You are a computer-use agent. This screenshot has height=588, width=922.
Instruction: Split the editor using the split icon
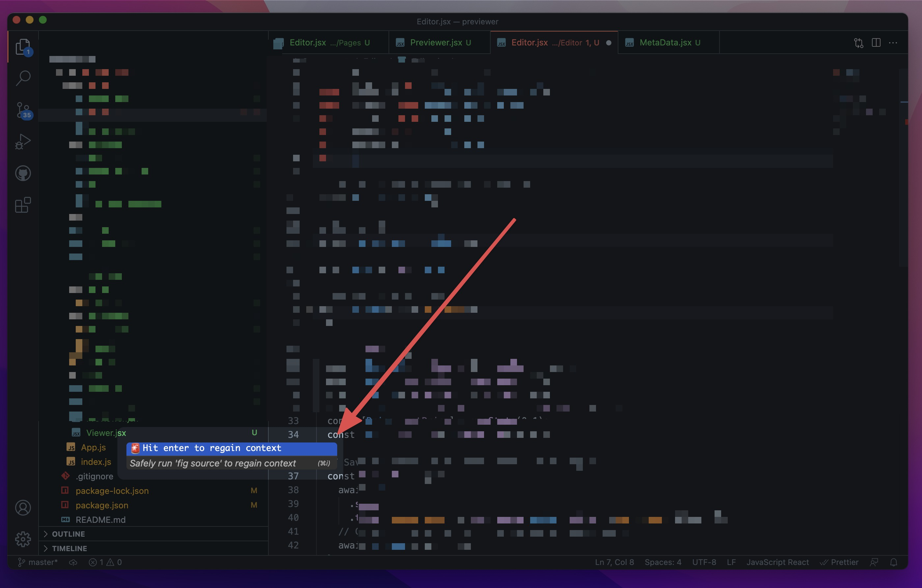tap(876, 42)
